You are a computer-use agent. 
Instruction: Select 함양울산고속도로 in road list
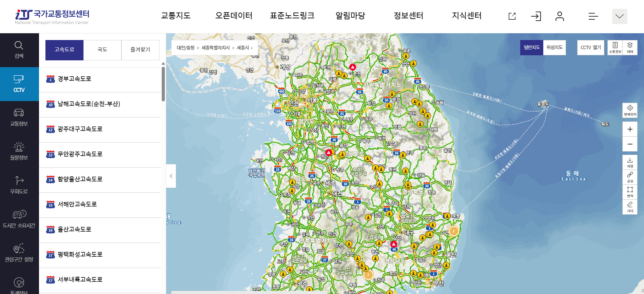click(100, 180)
